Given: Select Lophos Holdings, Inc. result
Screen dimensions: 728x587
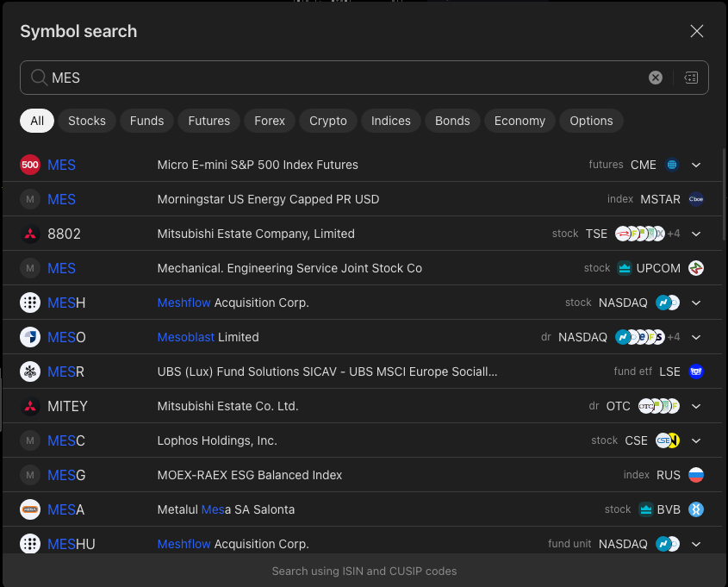Looking at the screenshot, I should click(217, 440).
